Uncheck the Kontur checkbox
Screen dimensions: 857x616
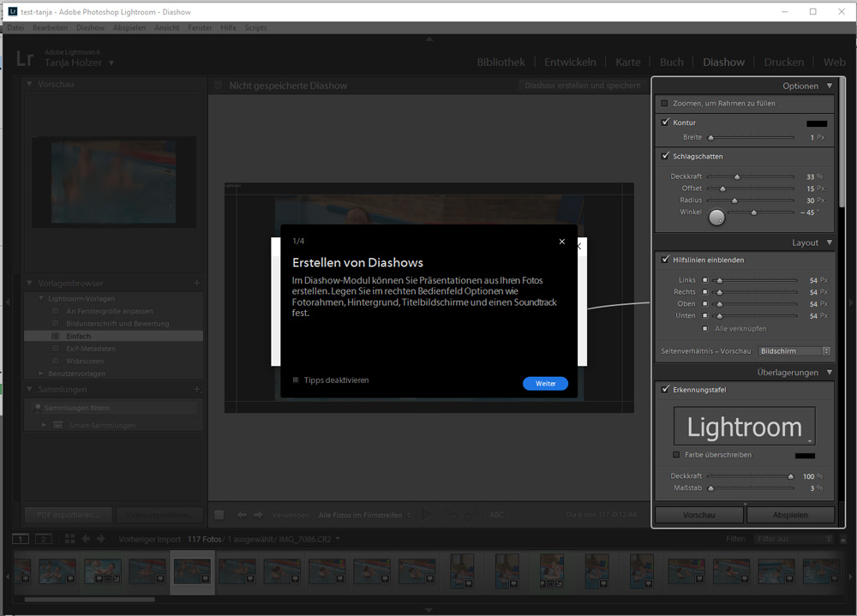[665, 123]
